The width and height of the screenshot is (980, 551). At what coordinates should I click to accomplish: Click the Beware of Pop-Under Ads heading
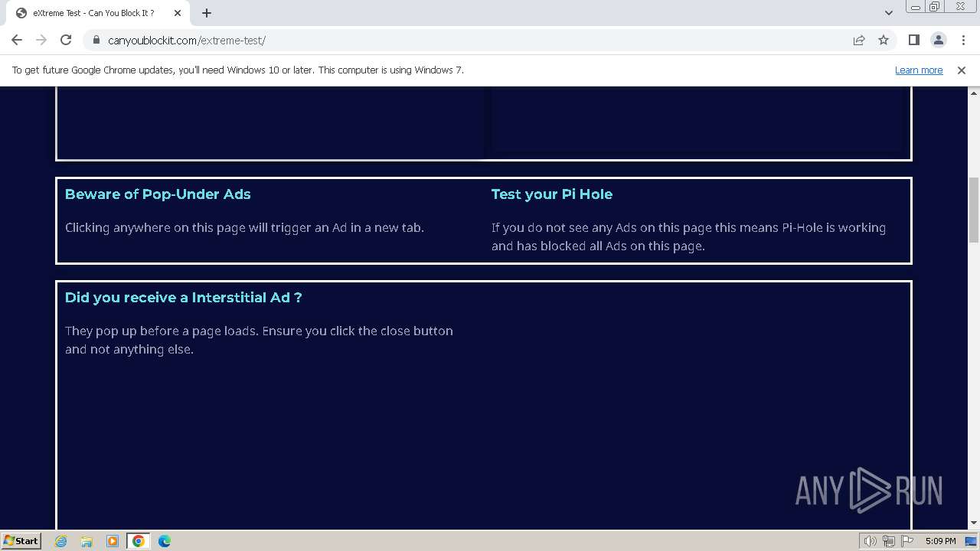pyautogui.click(x=158, y=194)
